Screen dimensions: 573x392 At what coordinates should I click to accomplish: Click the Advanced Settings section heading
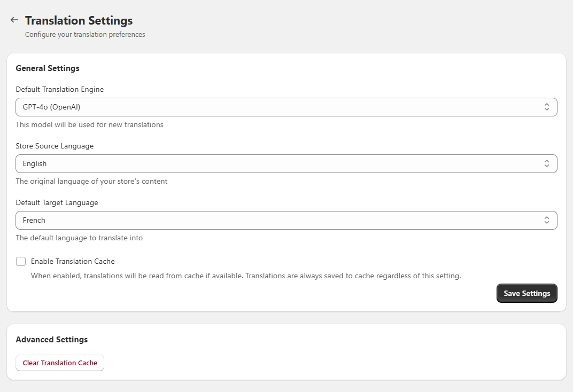[52, 339]
